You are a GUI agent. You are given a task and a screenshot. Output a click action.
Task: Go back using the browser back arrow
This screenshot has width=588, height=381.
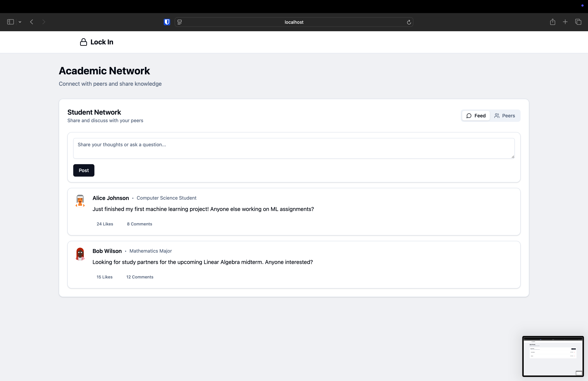coord(32,22)
